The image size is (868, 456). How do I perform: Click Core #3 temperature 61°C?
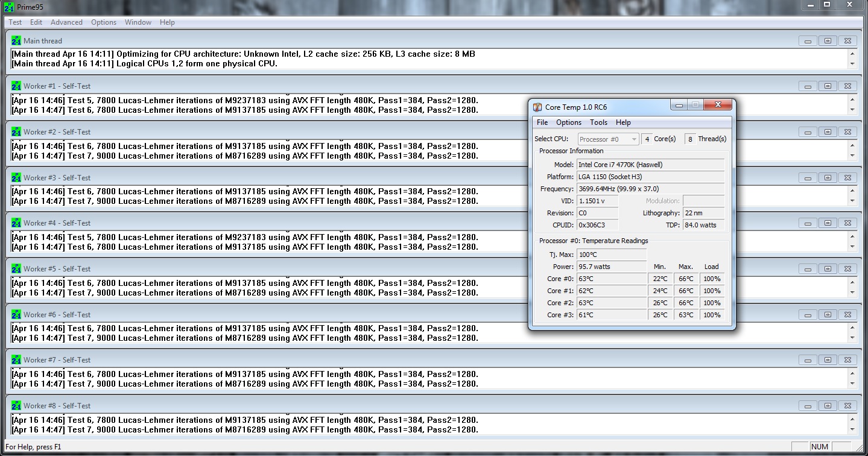point(612,315)
